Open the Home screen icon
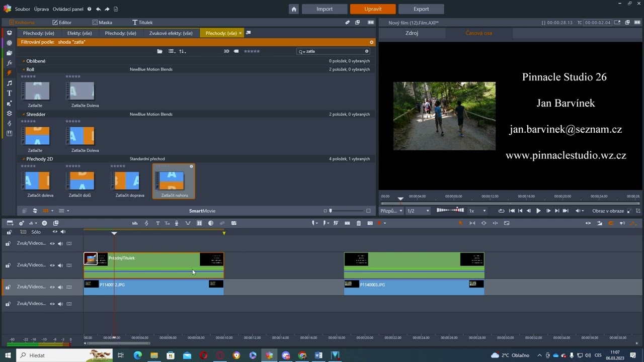 tap(294, 9)
